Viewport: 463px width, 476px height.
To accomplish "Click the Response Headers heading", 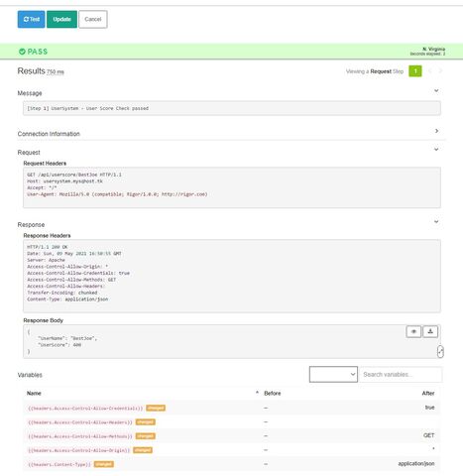I will coord(47,236).
